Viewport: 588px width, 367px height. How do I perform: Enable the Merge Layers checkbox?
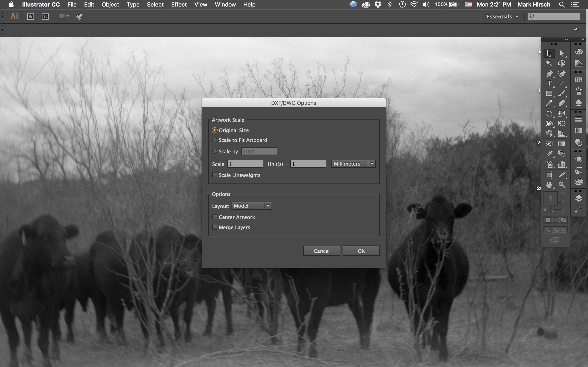click(215, 227)
